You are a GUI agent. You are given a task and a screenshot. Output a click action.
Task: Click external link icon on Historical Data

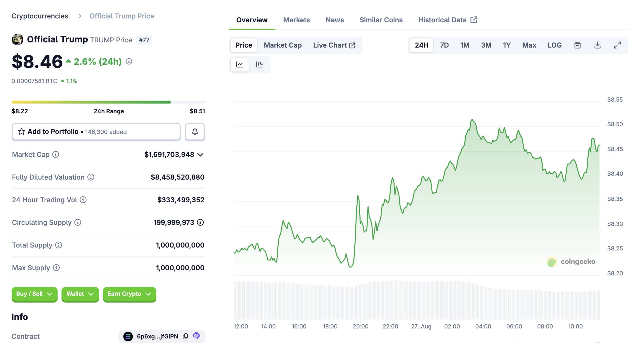474,20
